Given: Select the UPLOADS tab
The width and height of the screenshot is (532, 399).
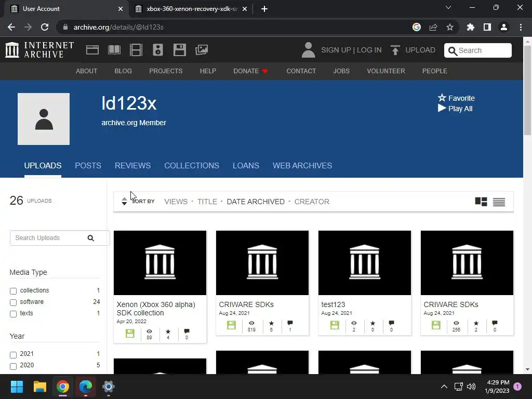Looking at the screenshot, I should pos(43,166).
